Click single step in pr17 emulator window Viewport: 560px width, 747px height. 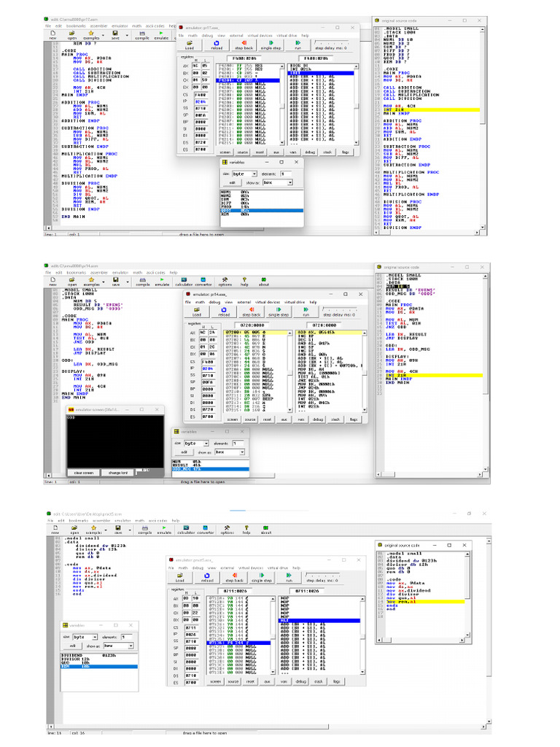tap(271, 44)
